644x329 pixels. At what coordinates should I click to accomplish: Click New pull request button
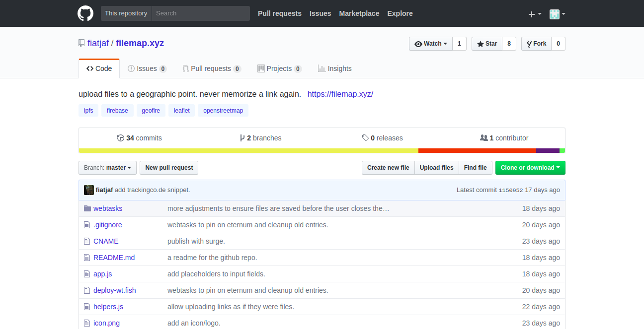(169, 168)
